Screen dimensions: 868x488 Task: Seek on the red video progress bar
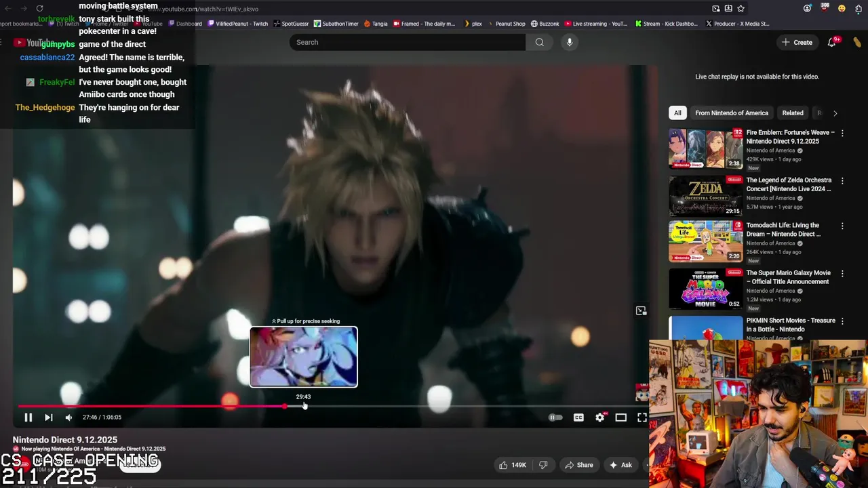[151, 406]
